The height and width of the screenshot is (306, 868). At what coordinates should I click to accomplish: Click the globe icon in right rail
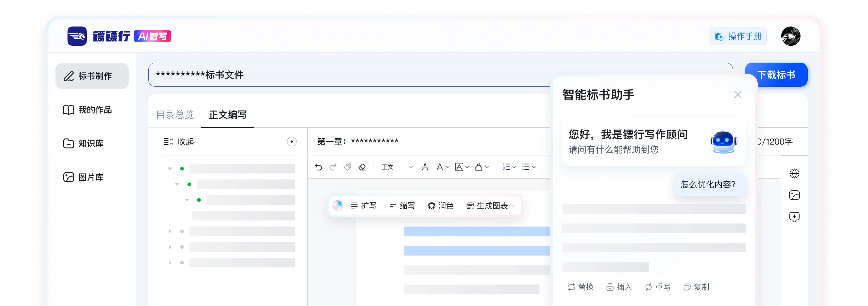(794, 173)
